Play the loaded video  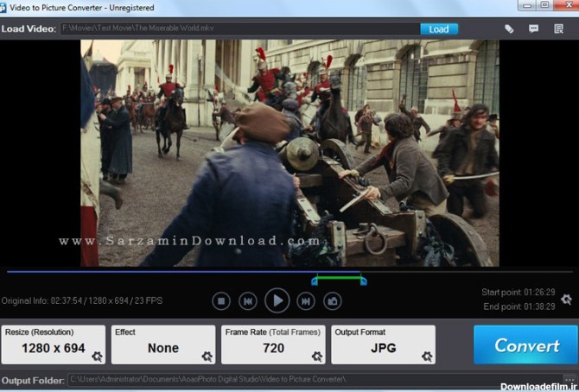click(x=277, y=300)
